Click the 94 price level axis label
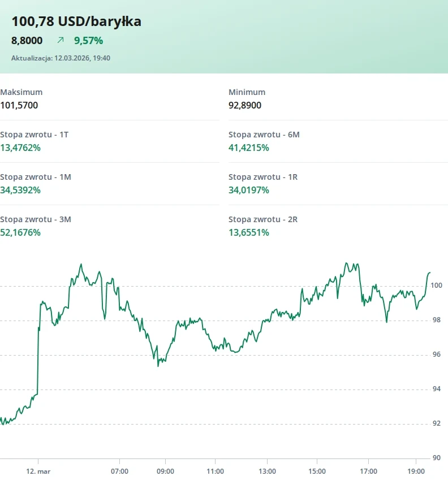The width and height of the screenshot is (448, 489). point(436,389)
